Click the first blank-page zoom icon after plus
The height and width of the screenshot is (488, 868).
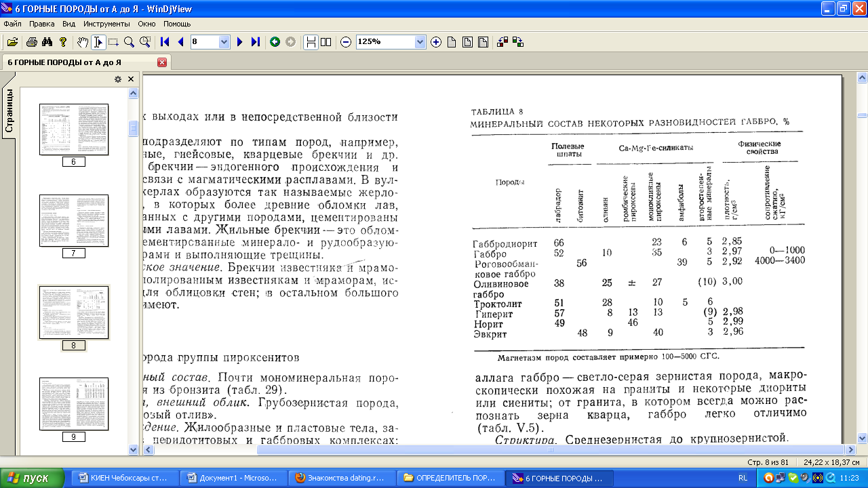coord(452,42)
